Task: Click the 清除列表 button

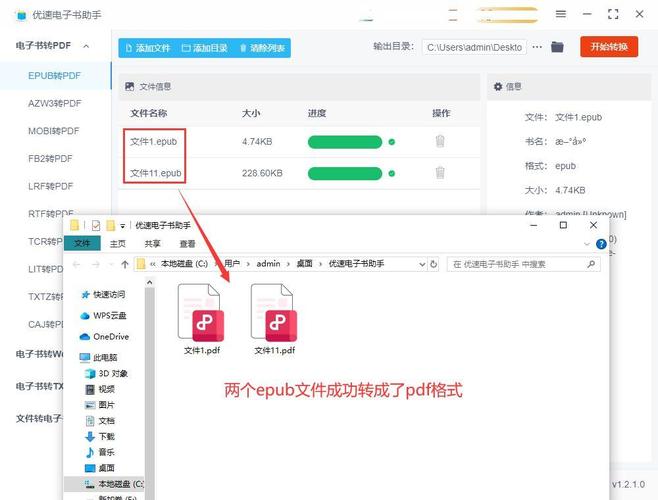Action: pyautogui.click(x=262, y=48)
